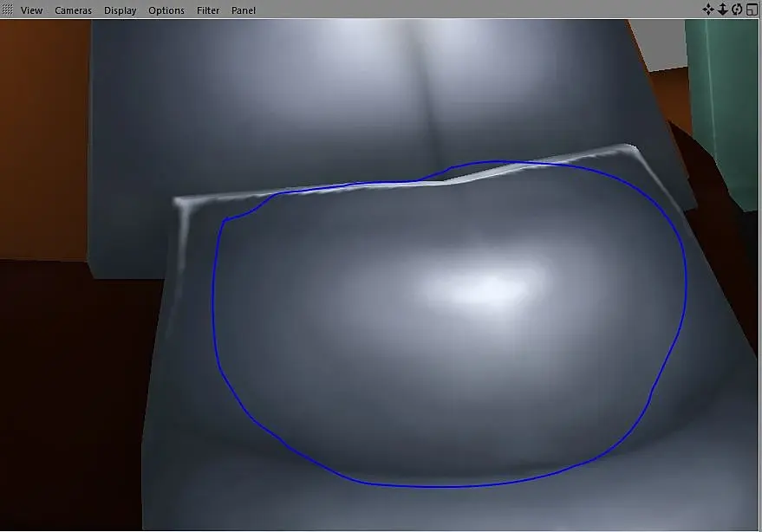This screenshot has width=762, height=532.
Task: Click the rotate camera navigation icon
Action: coord(737,10)
